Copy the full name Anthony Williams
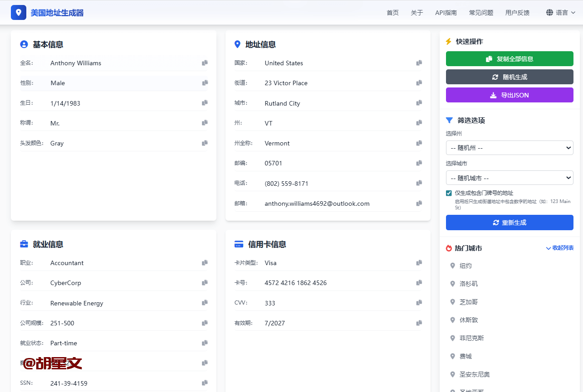The height and width of the screenshot is (392, 583). coord(205,63)
